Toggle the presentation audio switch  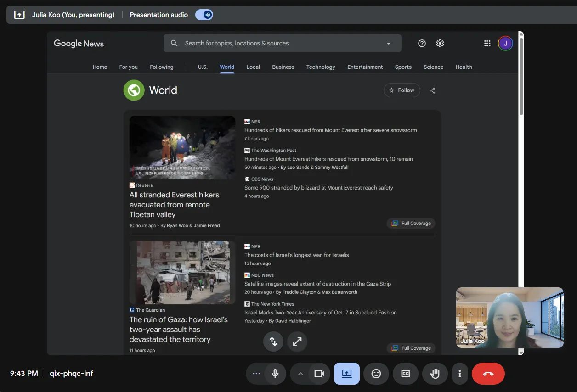tap(204, 15)
